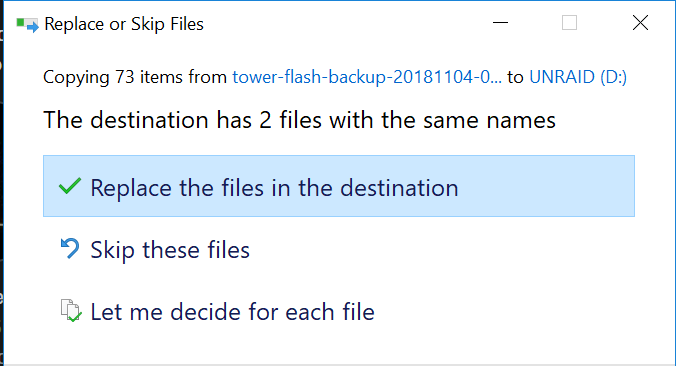676x366 pixels.
Task: Click the compare-files icon beside Let me decide
Action: 71,310
